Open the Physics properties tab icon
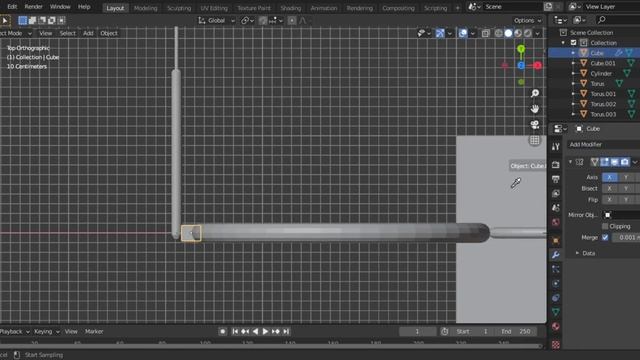Screen dimensions: 640x360 (556, 284)
